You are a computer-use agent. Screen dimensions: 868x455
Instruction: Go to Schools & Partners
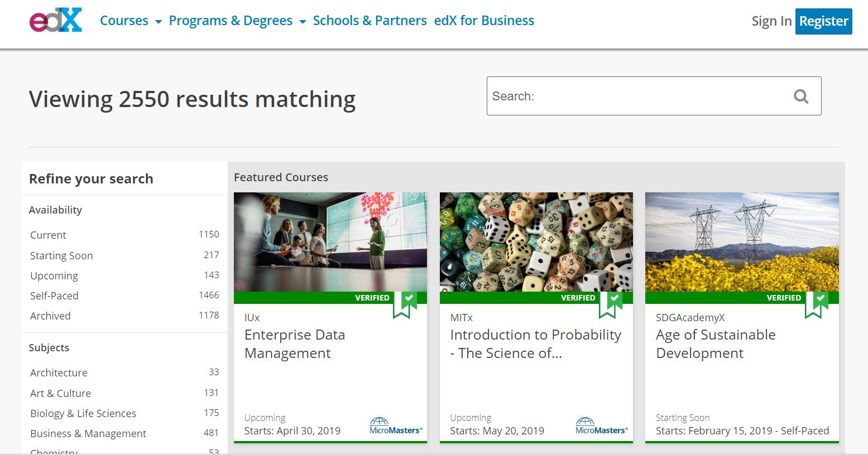pos(370,21)
